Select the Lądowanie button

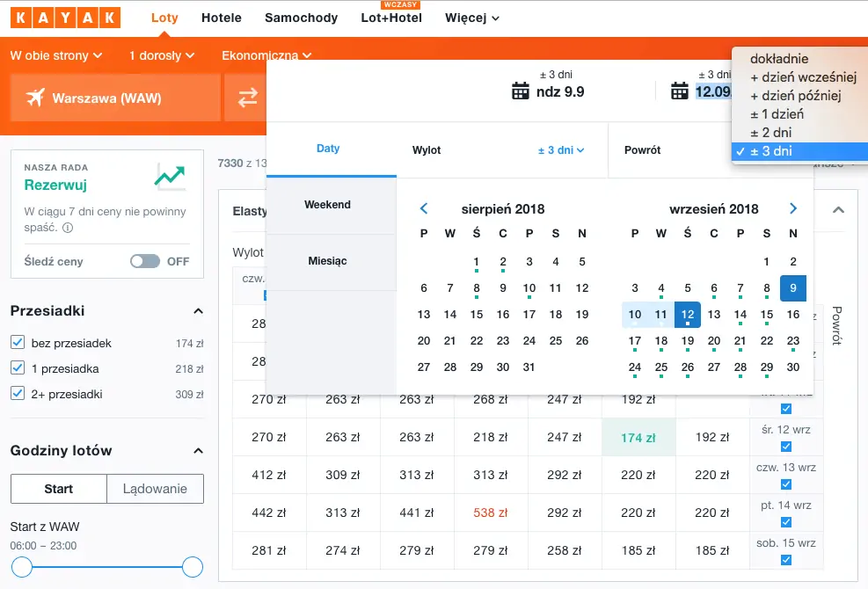click(x=155, y=489)
